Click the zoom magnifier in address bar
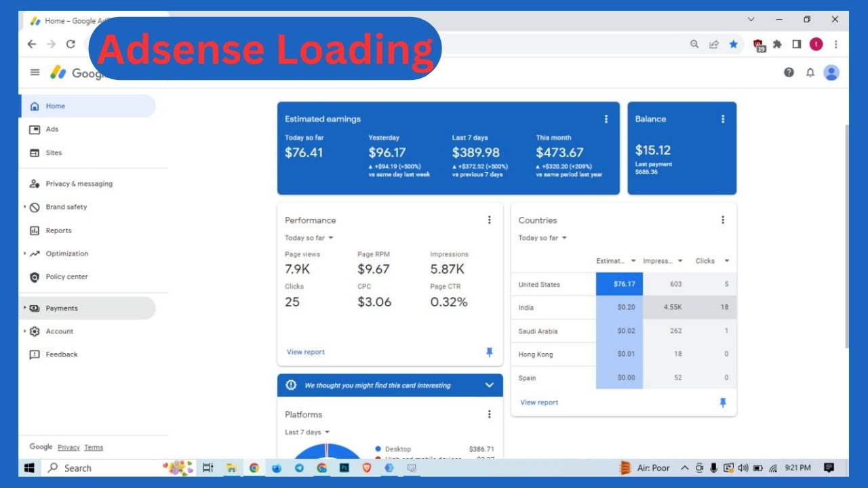Image resolution: width=868 pixels, height=488 pixels. [x=694, y=44]
